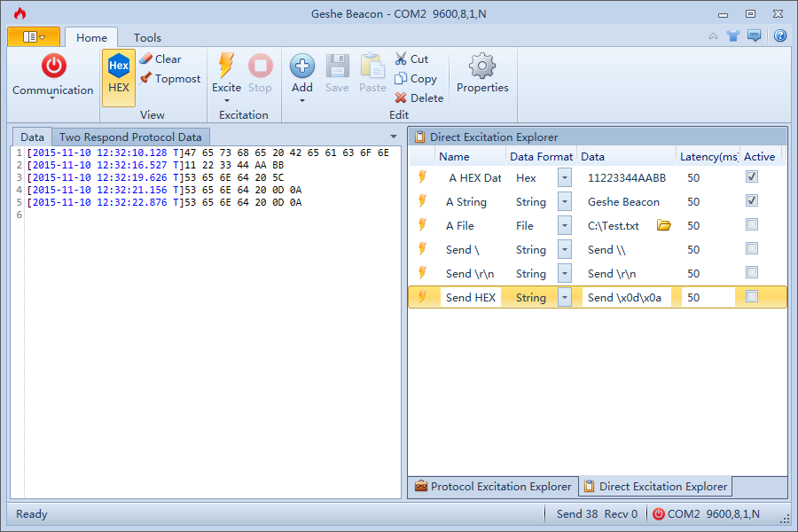Click the Recv 0 status bar counter

tap(621, 514)
